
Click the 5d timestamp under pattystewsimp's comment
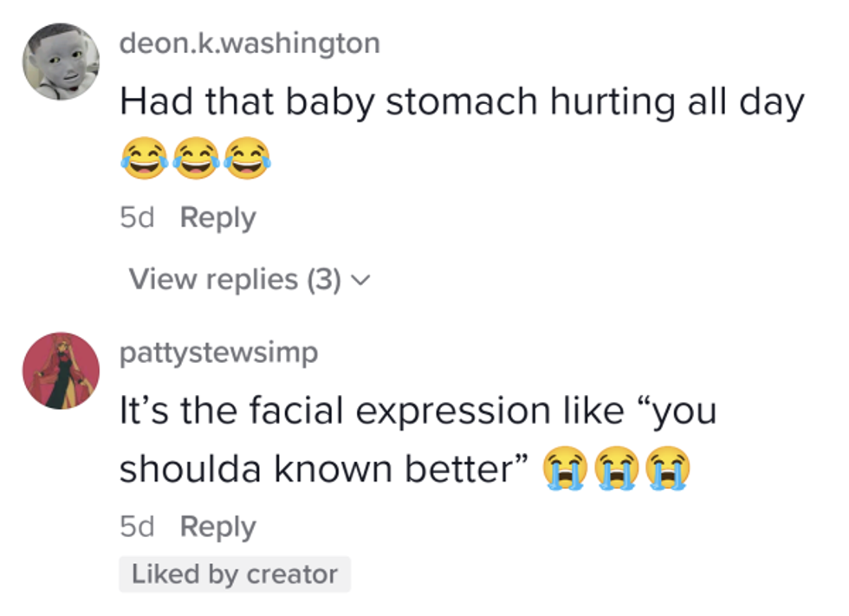coord(137,526)
